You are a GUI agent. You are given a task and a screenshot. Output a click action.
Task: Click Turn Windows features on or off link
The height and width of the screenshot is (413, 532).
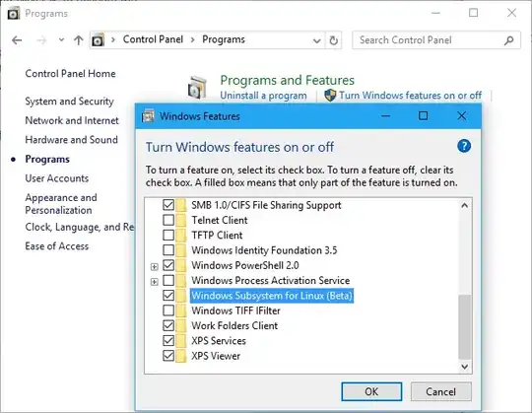click(x=410, y=96)
